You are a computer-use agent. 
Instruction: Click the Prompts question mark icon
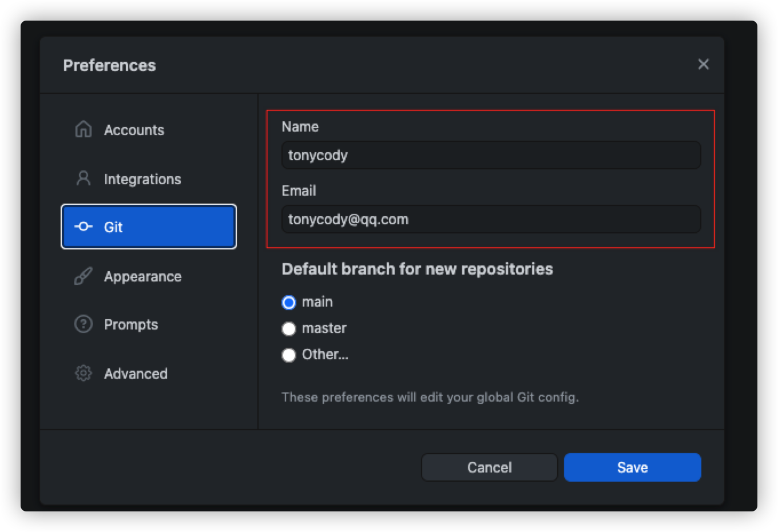click(83, 324)
